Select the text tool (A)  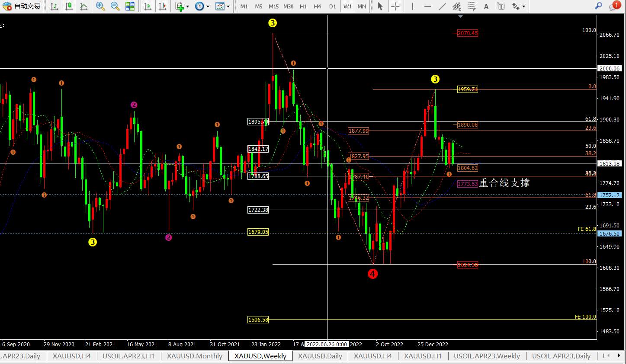click(x=486, y=6)
